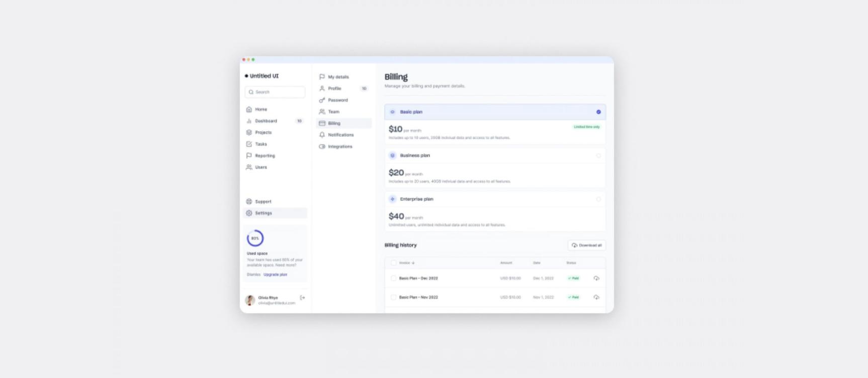
Task: Toggle the select-all invoices checkbox
Action: click(393, 263)
